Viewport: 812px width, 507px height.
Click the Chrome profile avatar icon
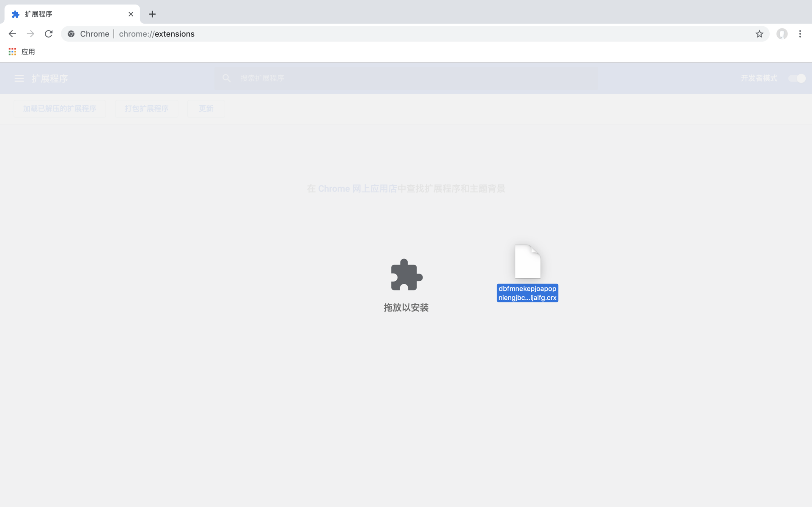pos(782,34)
